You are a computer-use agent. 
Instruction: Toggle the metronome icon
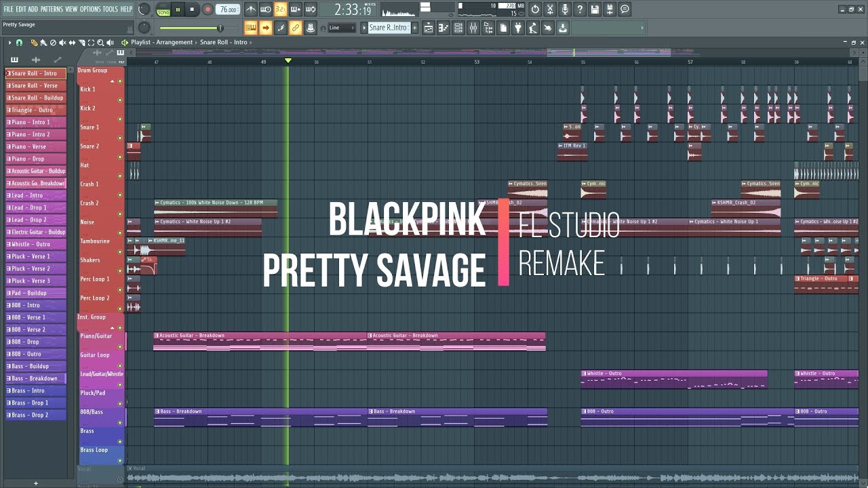pos(251,9)
